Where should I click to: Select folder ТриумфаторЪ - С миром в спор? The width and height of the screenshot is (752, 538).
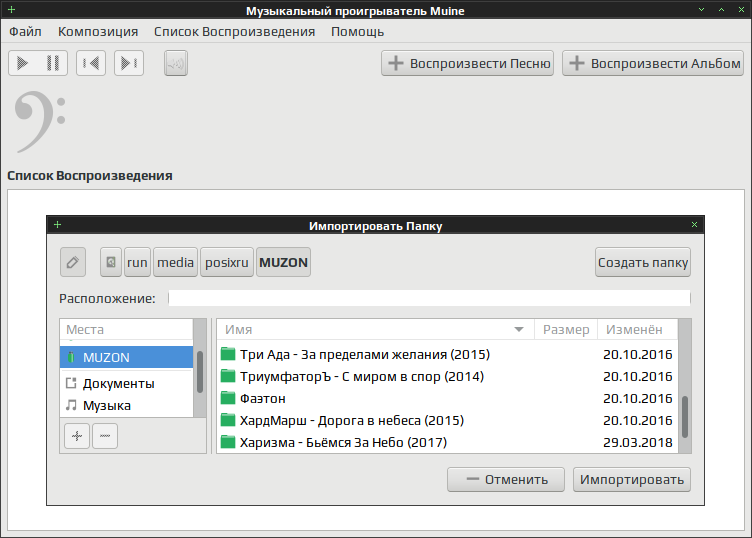447,376
